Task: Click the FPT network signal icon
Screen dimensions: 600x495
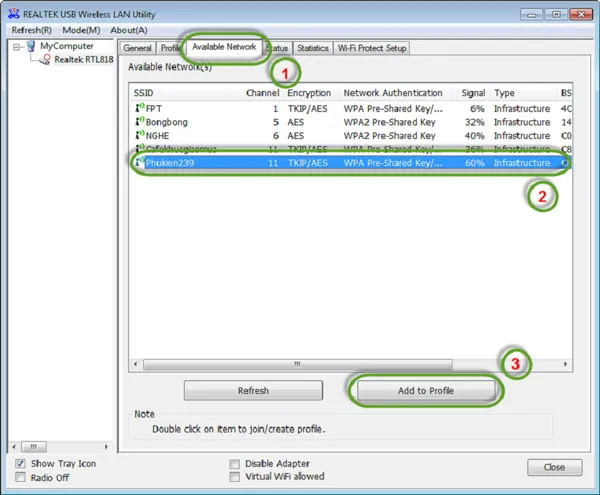Action: tap(139, 107)
